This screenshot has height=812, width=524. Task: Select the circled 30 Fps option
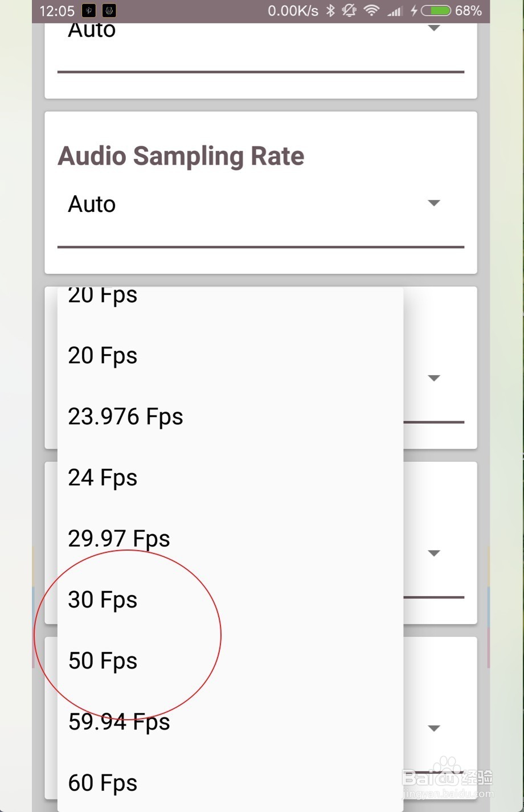(x=103, y=598)
